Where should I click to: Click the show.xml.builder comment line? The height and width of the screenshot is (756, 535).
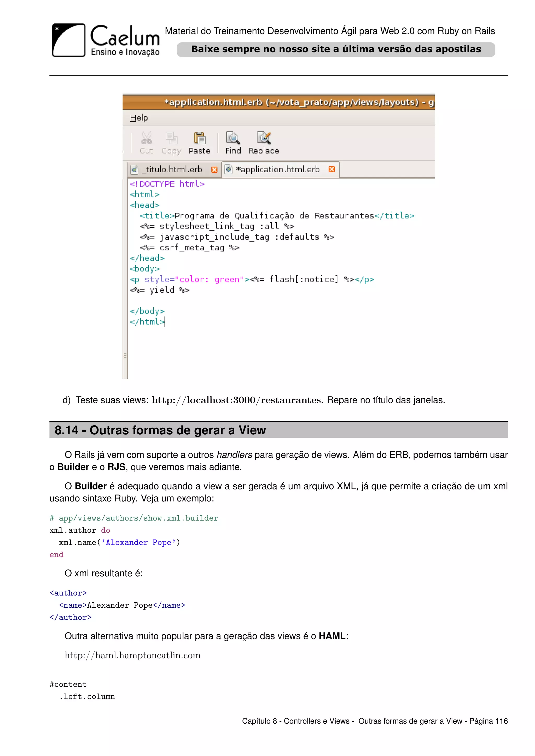134,518
